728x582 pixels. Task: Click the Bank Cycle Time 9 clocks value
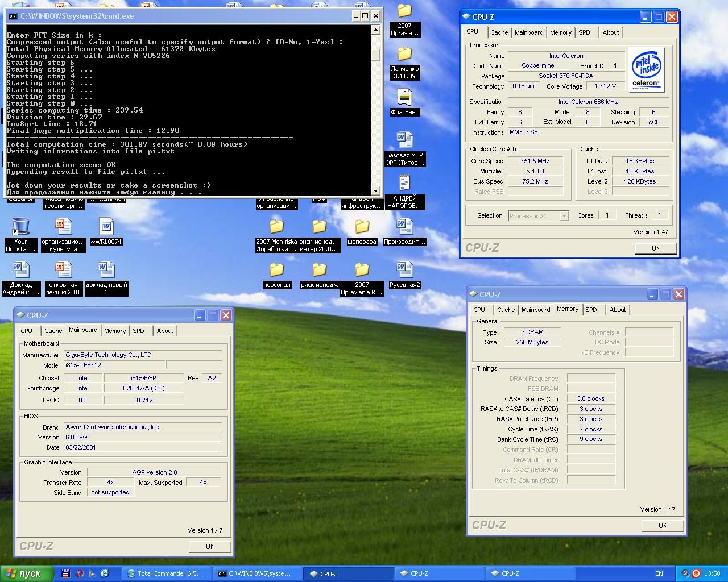591,439
